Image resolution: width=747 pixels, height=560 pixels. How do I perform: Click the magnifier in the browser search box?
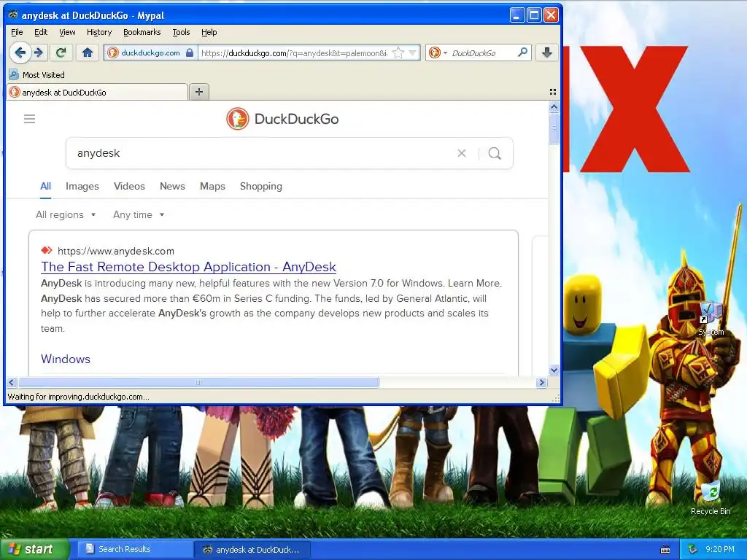[522, 52]
